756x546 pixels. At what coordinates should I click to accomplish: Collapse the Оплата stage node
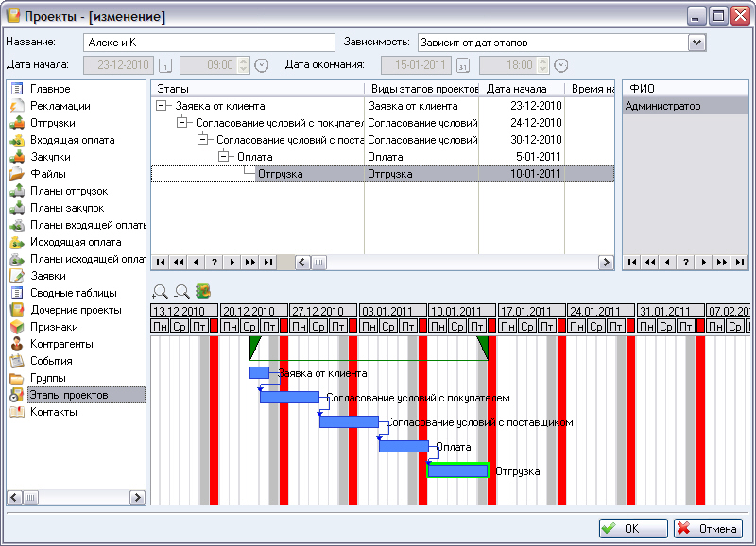pos(224,157)
